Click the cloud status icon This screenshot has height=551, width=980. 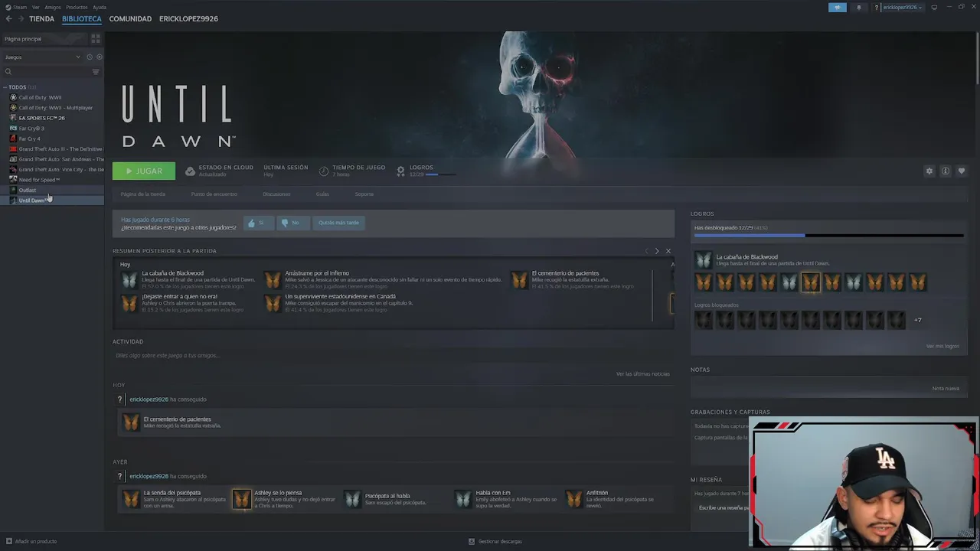coord(190,171)
